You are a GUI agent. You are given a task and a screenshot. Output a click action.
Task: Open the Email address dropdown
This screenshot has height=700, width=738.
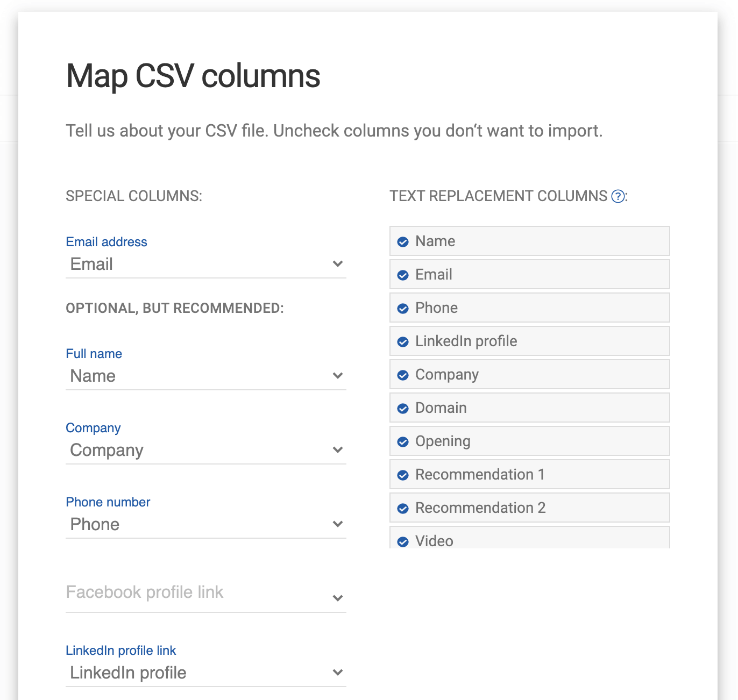pos(205,264)
